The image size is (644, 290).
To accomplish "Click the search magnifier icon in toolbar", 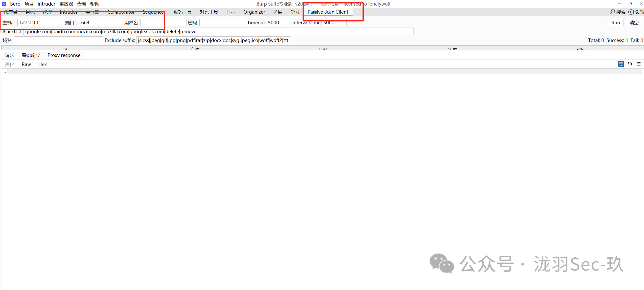I will (x=613, y=12).
